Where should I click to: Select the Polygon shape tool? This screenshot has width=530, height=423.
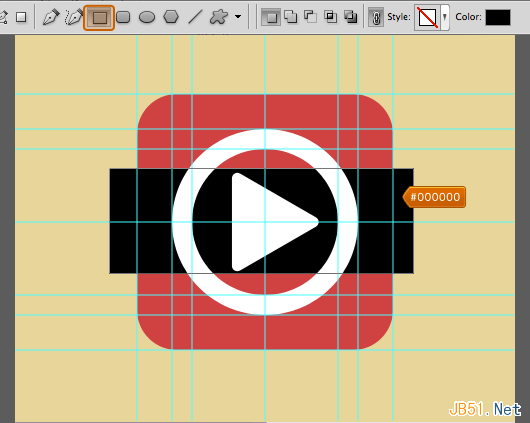[x=171, y=17]
